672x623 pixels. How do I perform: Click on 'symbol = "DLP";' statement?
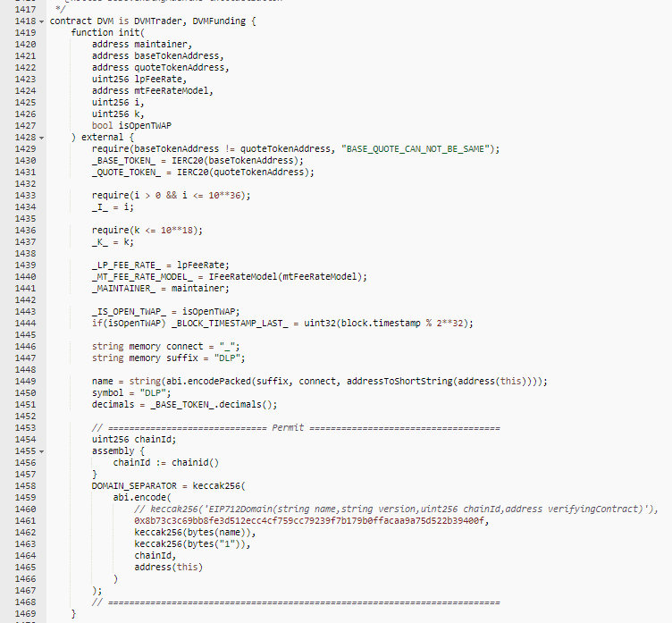[x=131, y=392]
